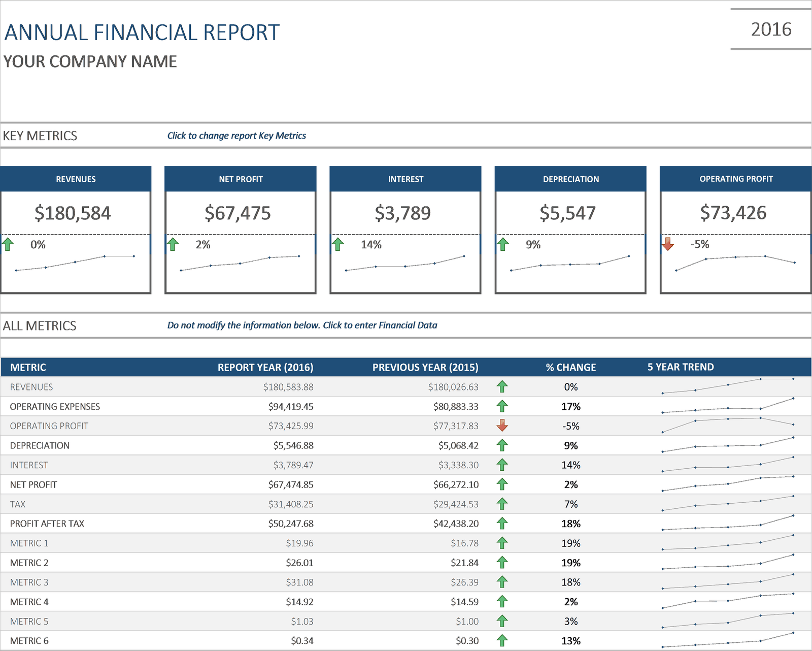The height and width of the screenshot is (651, 812).
Task: Click the green arrow in Operating Expenses row
Action: (502, 406)
